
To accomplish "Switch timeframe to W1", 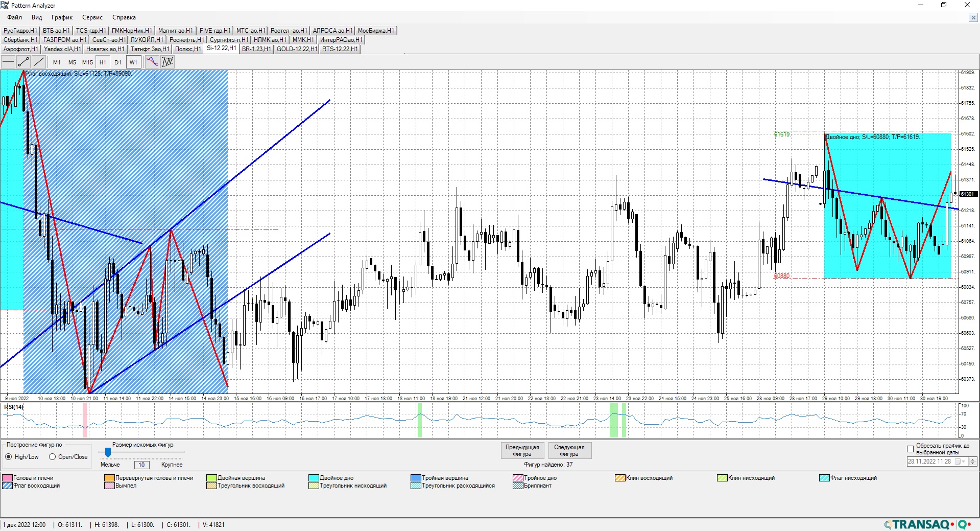I will tap(133, 62).
